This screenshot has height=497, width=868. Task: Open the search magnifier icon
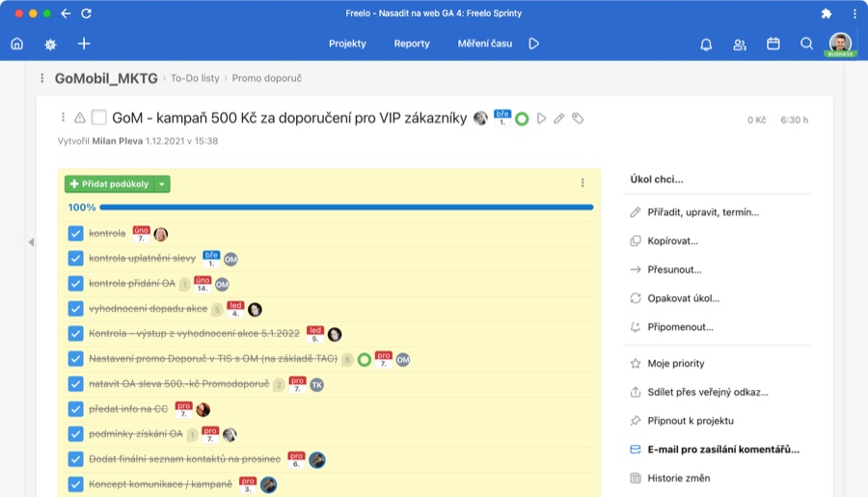pos(806,43)
